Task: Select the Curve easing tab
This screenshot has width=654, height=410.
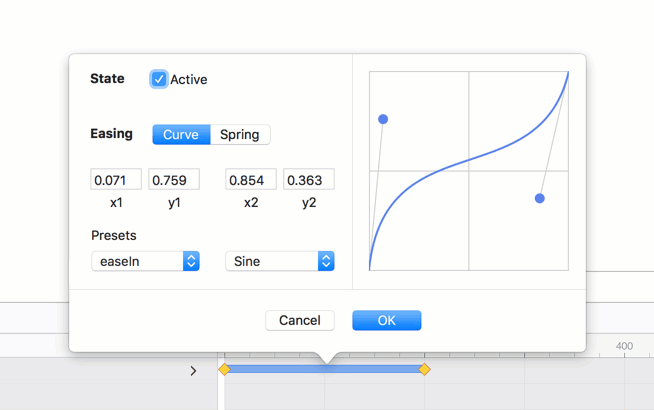Action: coord(181,135)
